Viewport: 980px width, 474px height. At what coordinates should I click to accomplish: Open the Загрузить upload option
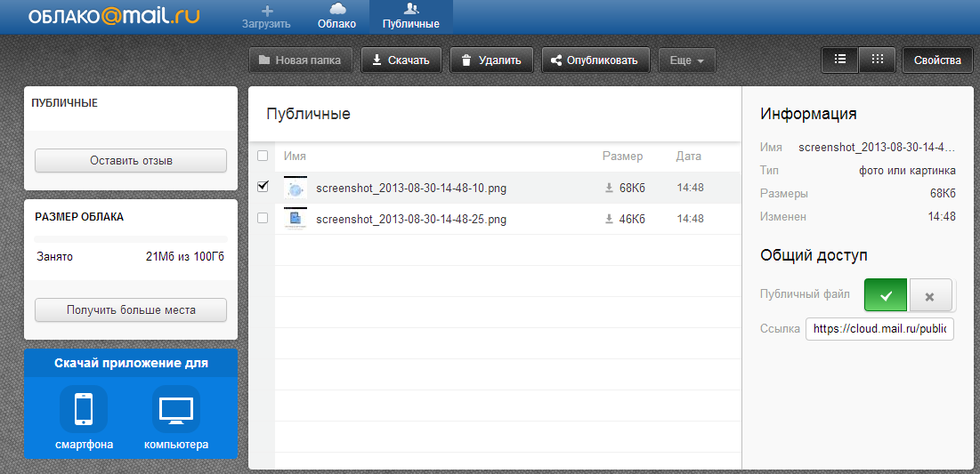point(266,17)
